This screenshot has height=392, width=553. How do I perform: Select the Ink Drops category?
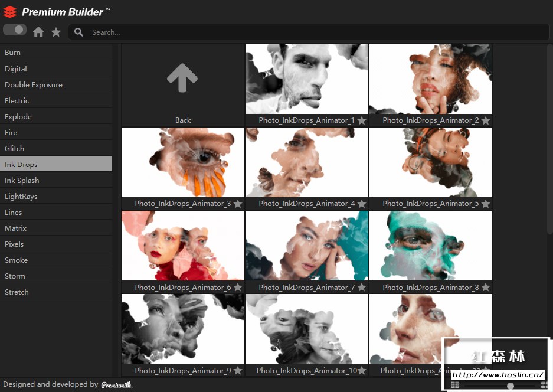click(x=56, y=165)
